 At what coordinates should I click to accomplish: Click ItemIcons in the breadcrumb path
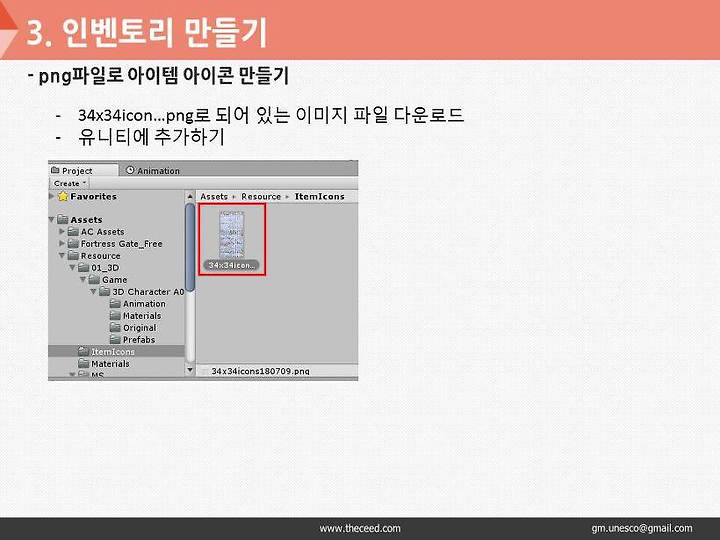click(320, 197)
